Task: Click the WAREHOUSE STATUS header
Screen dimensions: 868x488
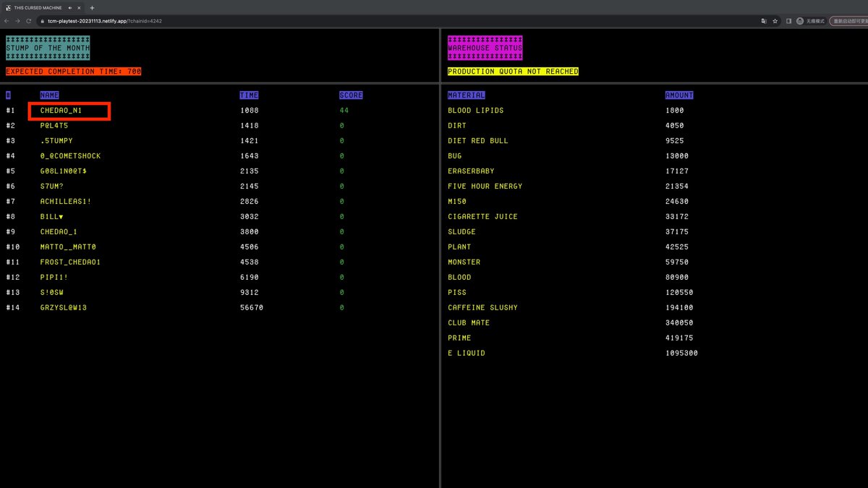Action: (x=485, y=48)
